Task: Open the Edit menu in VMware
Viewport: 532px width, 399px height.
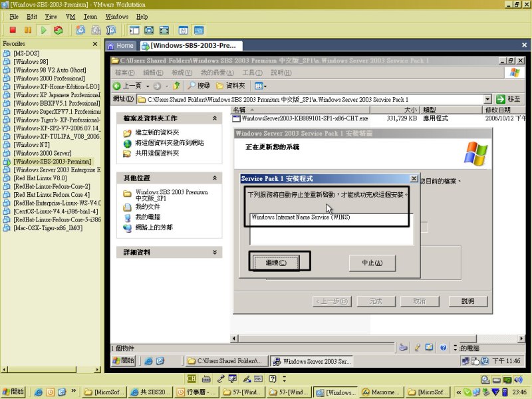Action: (x=31, y=17)
